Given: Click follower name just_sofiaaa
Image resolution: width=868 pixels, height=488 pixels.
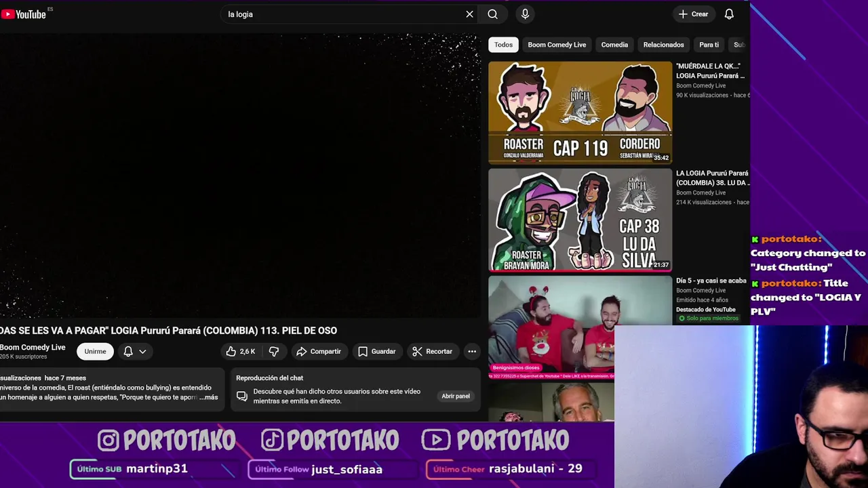Looking at the screenshot, I should [347, 469].
